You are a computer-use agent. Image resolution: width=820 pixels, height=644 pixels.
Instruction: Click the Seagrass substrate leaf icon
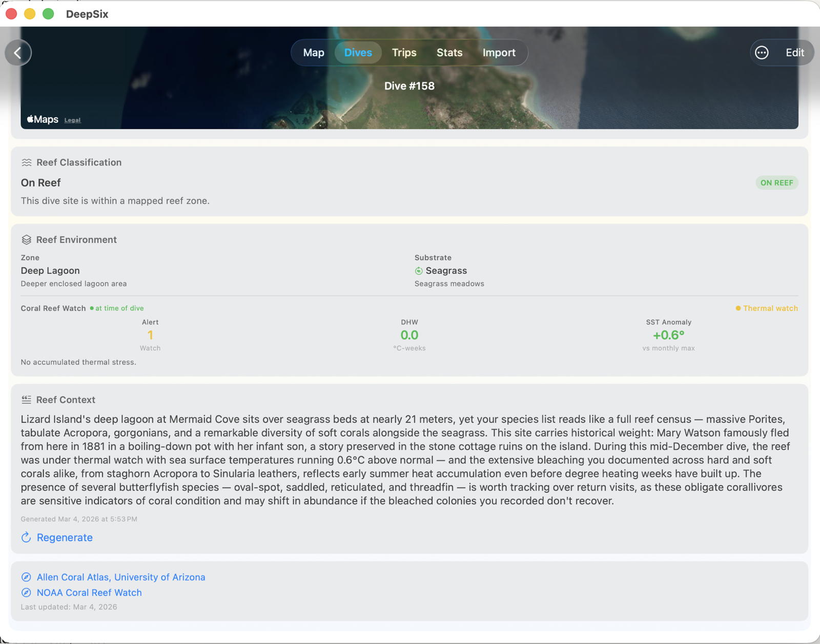(x=419, y=271)
